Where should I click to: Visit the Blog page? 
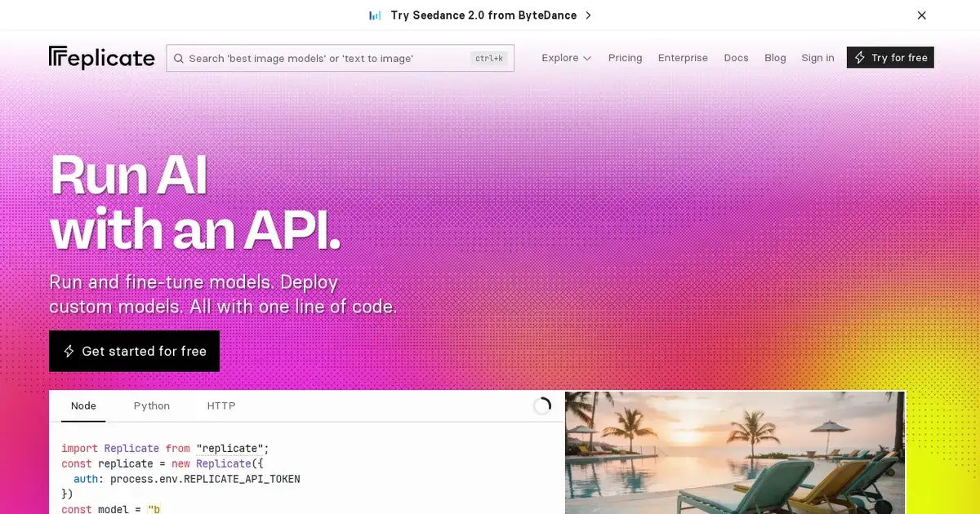(x=775, y=58)
